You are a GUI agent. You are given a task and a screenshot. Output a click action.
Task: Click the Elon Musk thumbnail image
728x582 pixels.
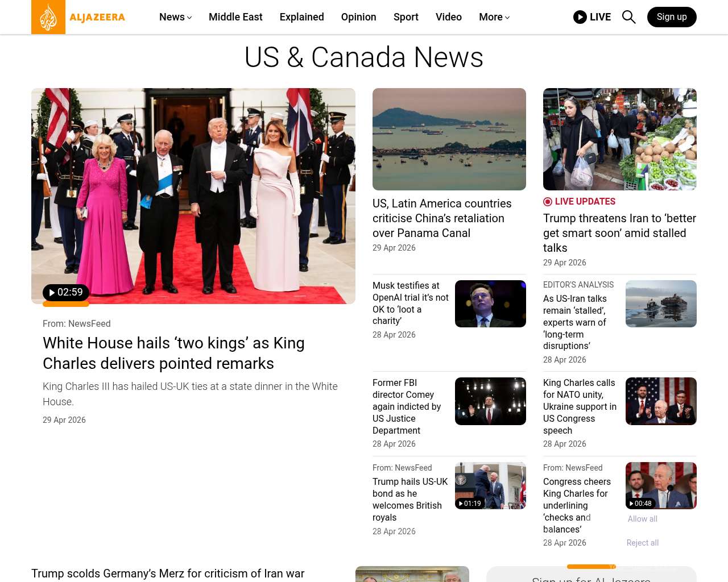pos(490,304)
